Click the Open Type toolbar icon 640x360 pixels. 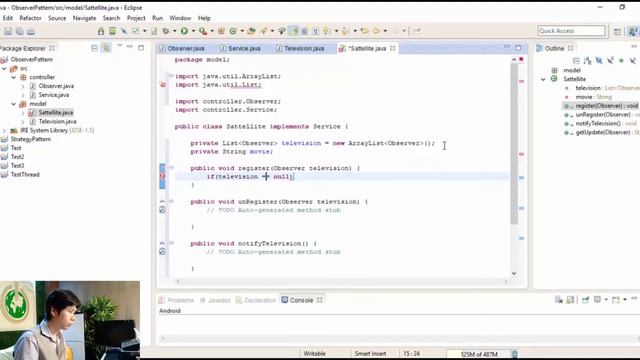click(251, 31)
